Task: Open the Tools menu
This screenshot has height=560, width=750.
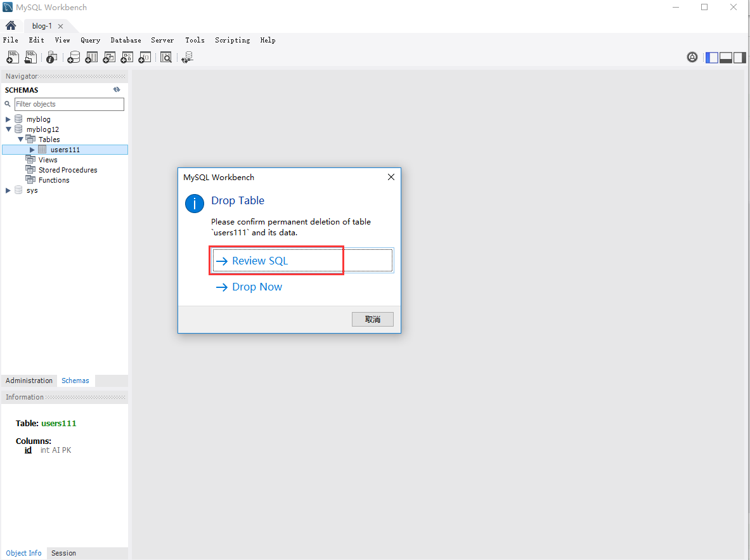Action: [195, 40]
